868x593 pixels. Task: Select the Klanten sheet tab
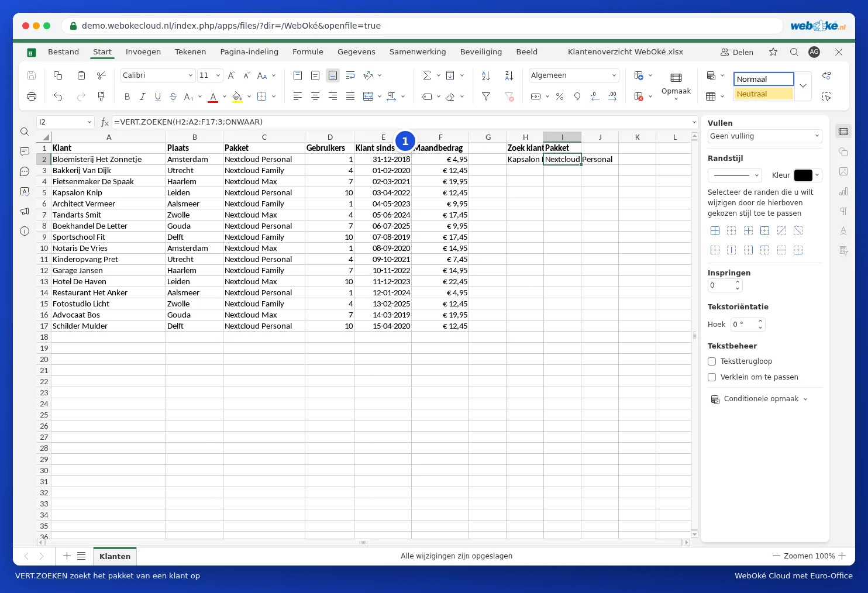coord(115,556)
